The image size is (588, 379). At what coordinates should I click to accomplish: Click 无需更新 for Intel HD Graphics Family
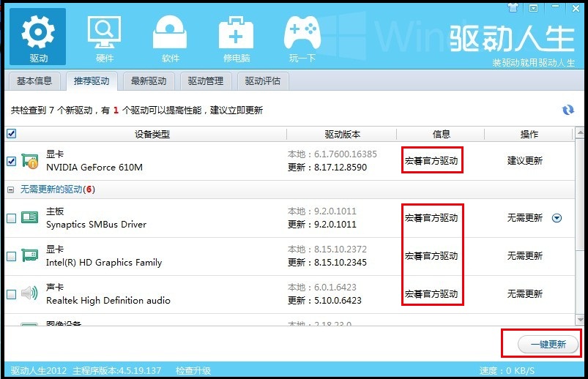click(x=524, y=256)
